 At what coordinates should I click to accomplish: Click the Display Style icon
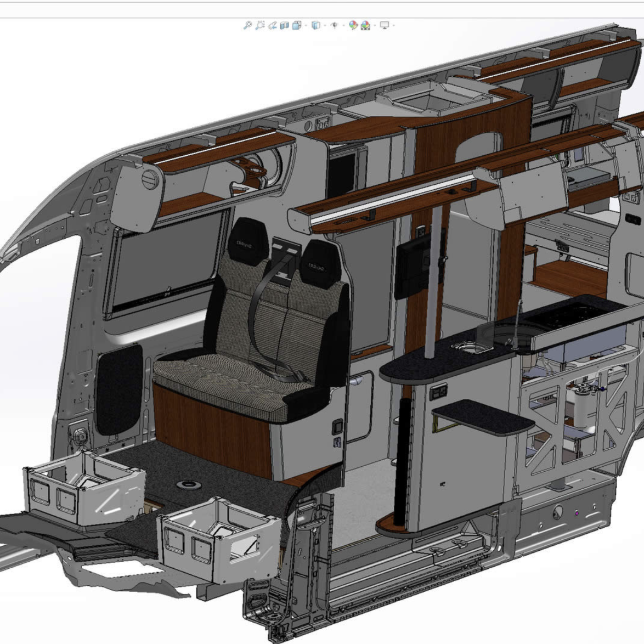[x=316, y=25]
